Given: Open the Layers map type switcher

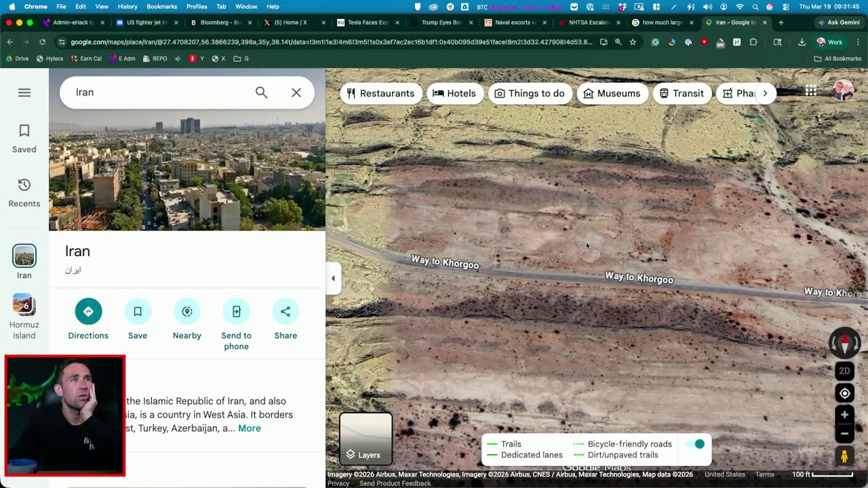Looking at the screenshot, I should [x=366, y=439].
